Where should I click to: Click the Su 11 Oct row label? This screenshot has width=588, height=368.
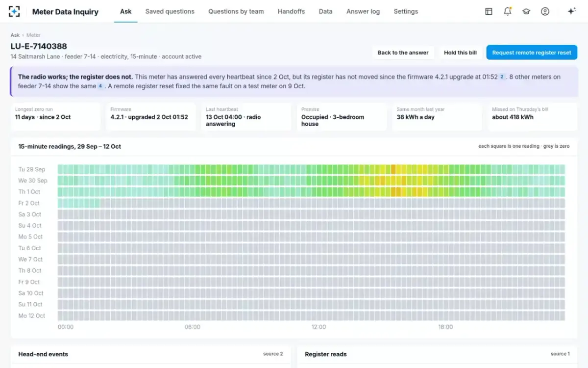click(31, 305)
